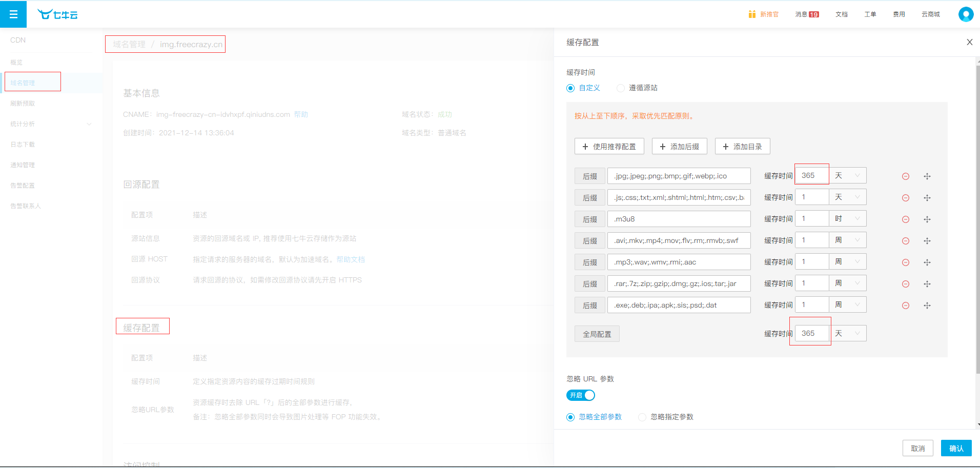Remove the .jpg image suffix rule
Screen dimensions: 980x468
pyautogui.click(x=906, y=176)
